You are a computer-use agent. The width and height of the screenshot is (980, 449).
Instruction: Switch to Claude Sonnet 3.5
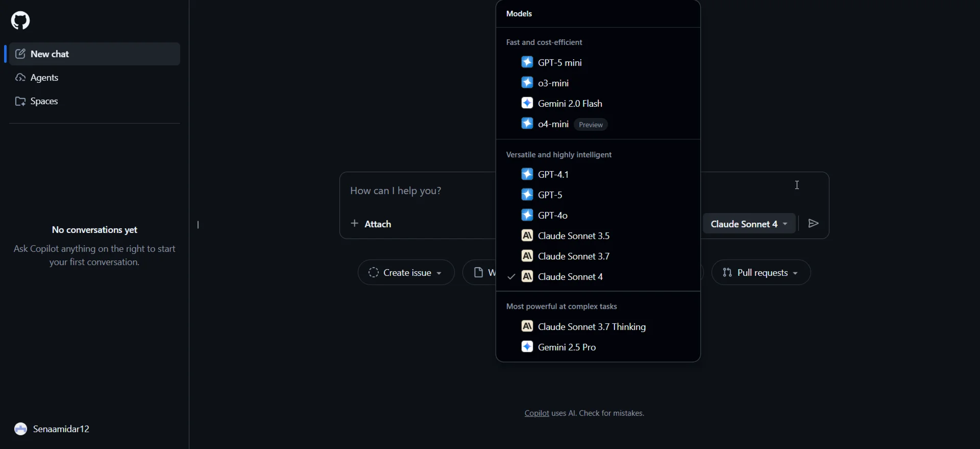click(x=598, y=235)
